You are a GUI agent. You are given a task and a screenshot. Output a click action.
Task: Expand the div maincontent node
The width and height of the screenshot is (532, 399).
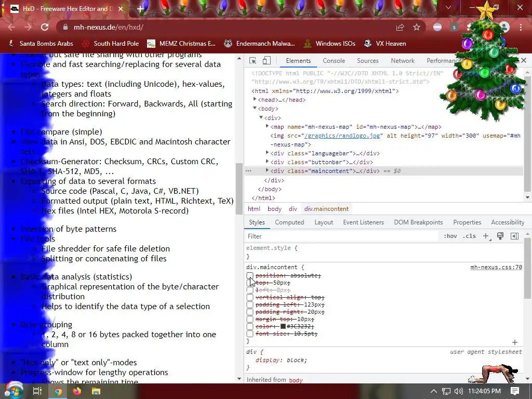(268, 170)
